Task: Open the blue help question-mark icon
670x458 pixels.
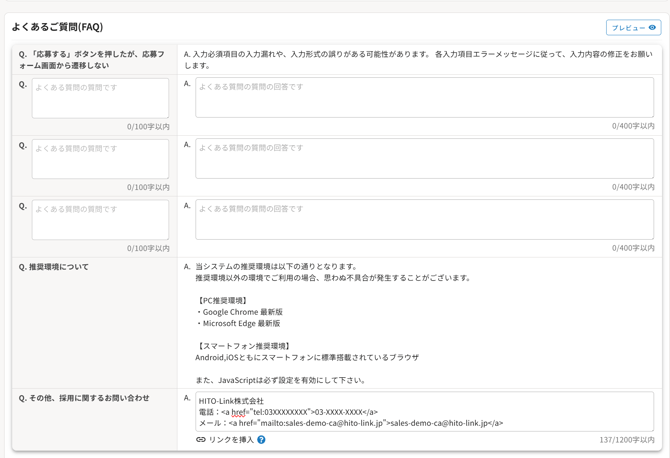Action: click(261, 440)
